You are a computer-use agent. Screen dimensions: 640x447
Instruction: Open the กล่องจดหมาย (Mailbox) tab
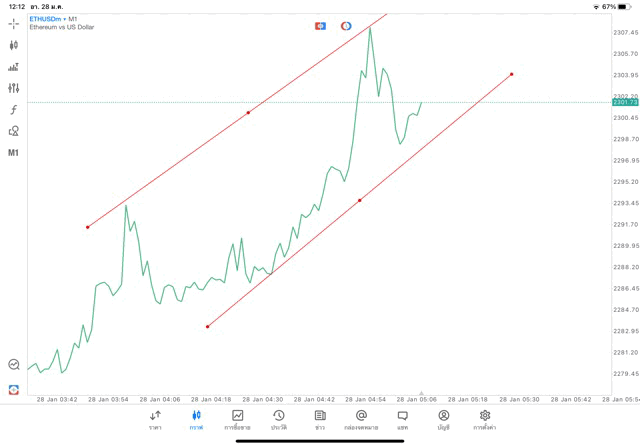[x=361, y=419]
